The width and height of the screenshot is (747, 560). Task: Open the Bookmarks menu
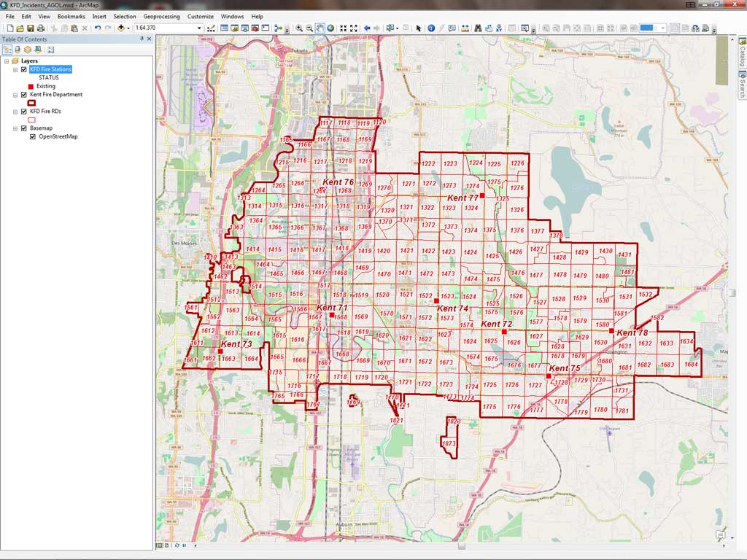pos(71,16)
